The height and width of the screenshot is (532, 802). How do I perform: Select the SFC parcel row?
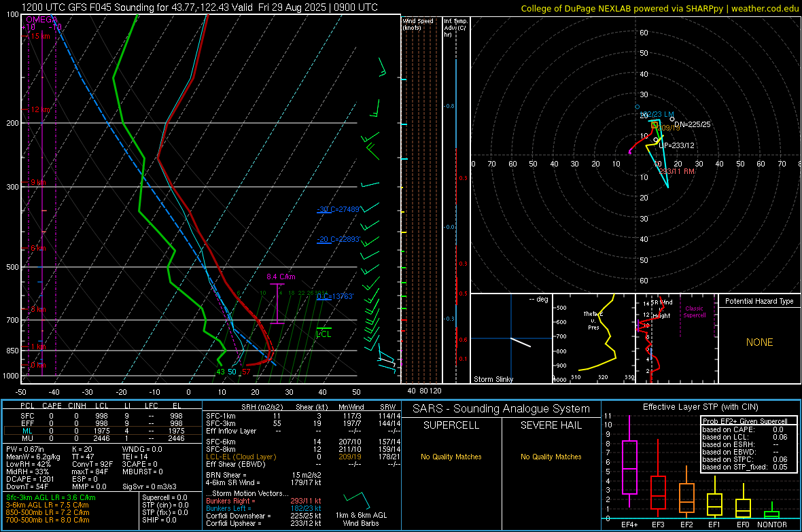coord(102,416)
